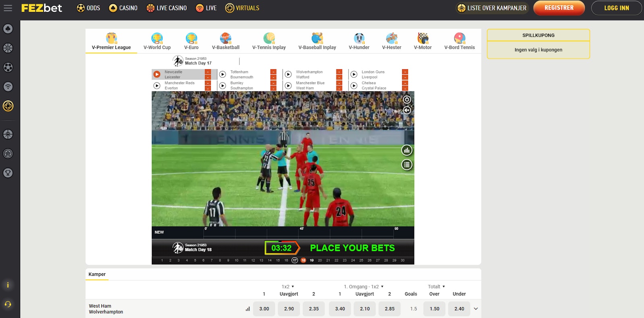Select match day 19 on the timeline
644x318 pixels.
312,260
